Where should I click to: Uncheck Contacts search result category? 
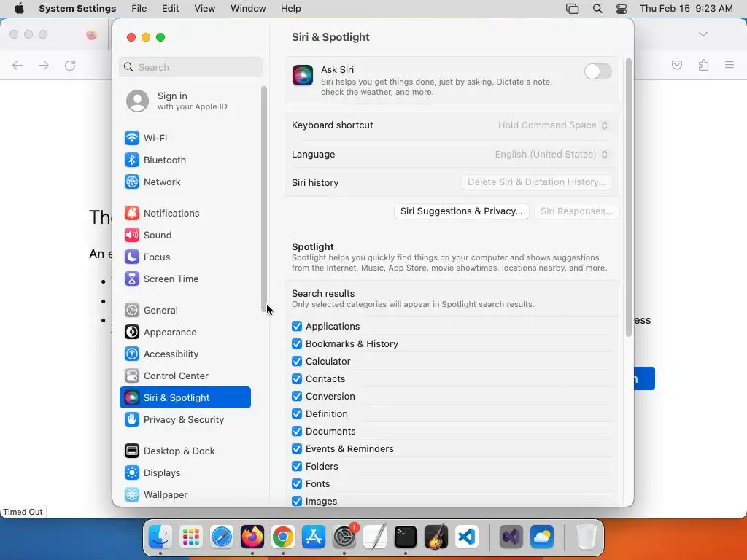tap(297, 379)
